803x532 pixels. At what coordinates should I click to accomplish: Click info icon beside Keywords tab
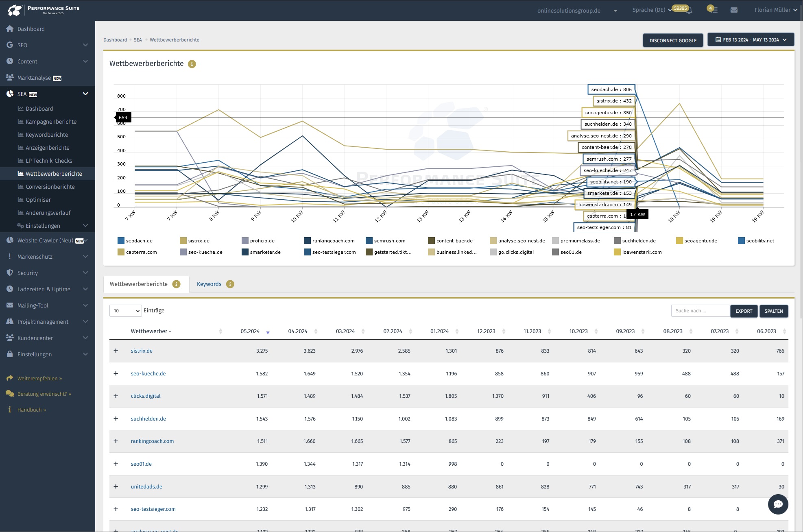pos(230,284)
